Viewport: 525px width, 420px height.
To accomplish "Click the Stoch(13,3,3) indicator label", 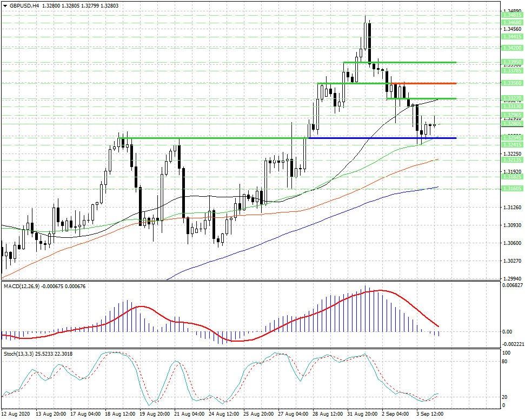I will (x=18, y=354).
